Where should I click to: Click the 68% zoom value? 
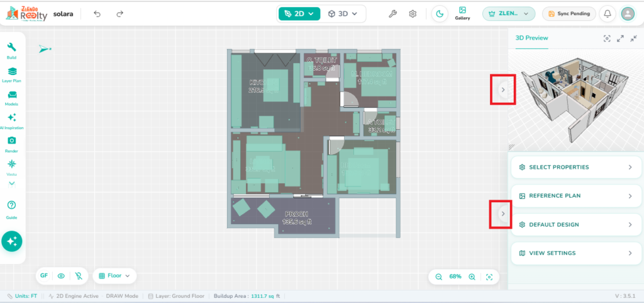(455, 277)
